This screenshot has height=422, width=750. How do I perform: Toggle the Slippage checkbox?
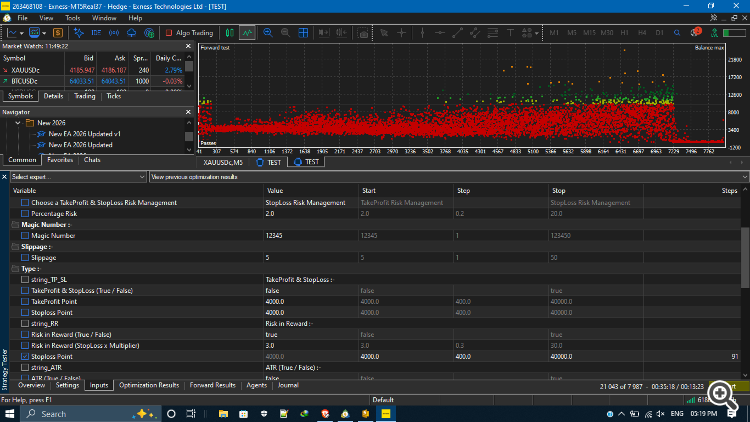click(25, 257)
